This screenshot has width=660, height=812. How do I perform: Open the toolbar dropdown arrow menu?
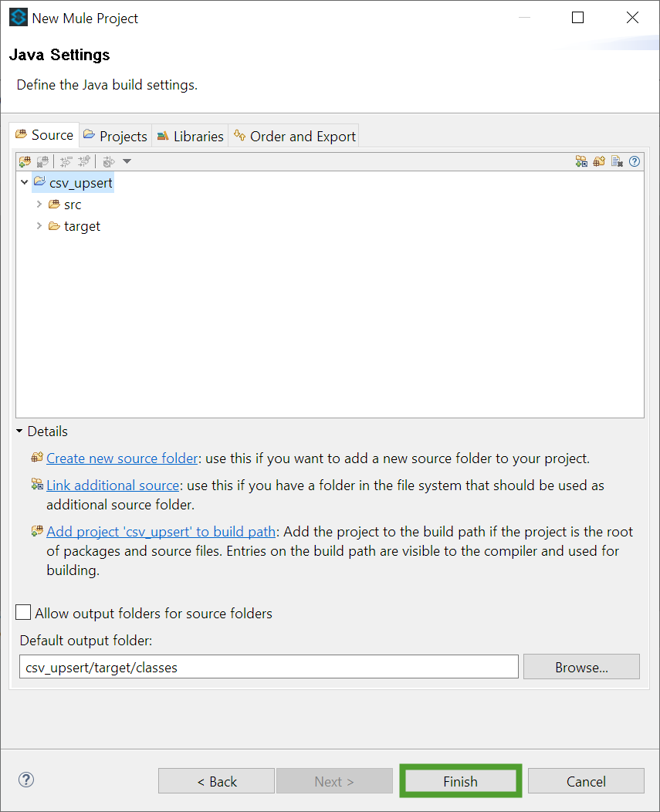pyautogui.click(x=127, y=161)
